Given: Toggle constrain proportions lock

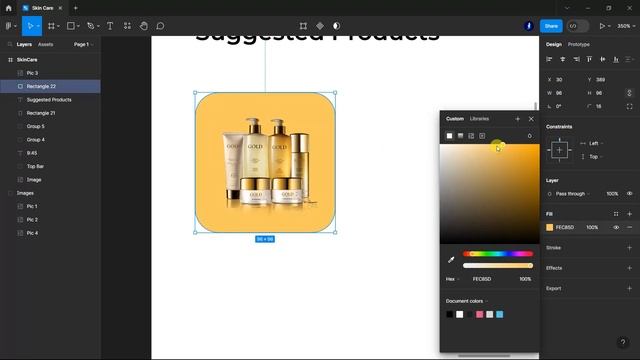Looking at the screenshot, I should pos(629,93).
